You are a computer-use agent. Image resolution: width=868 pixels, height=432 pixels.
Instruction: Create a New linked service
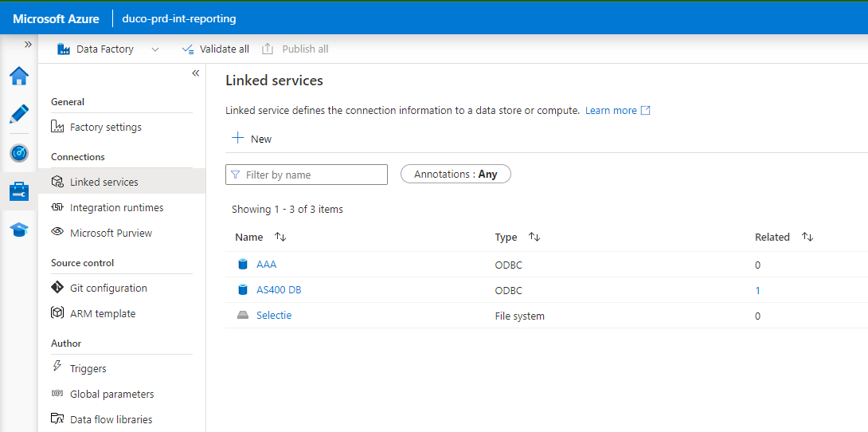252,139
